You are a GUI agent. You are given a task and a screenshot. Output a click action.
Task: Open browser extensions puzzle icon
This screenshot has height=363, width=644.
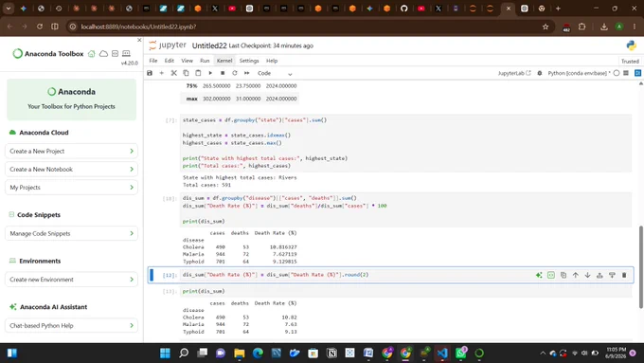582,27
